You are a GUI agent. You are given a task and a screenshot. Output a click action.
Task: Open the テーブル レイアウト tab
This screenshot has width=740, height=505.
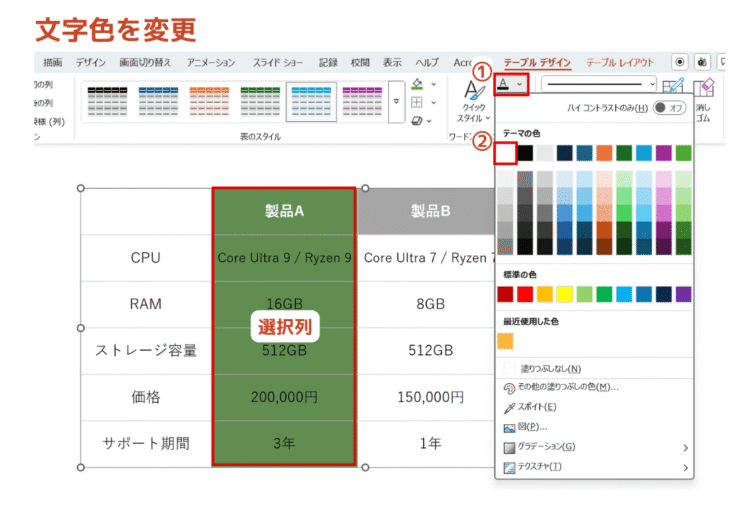(620, 62)
